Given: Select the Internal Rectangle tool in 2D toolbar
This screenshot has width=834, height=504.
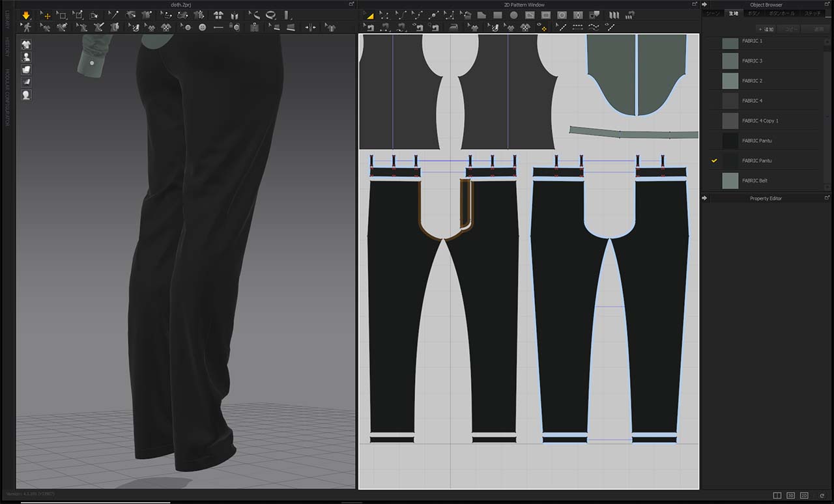Looking at the screenshot, I should pos(546,15).
